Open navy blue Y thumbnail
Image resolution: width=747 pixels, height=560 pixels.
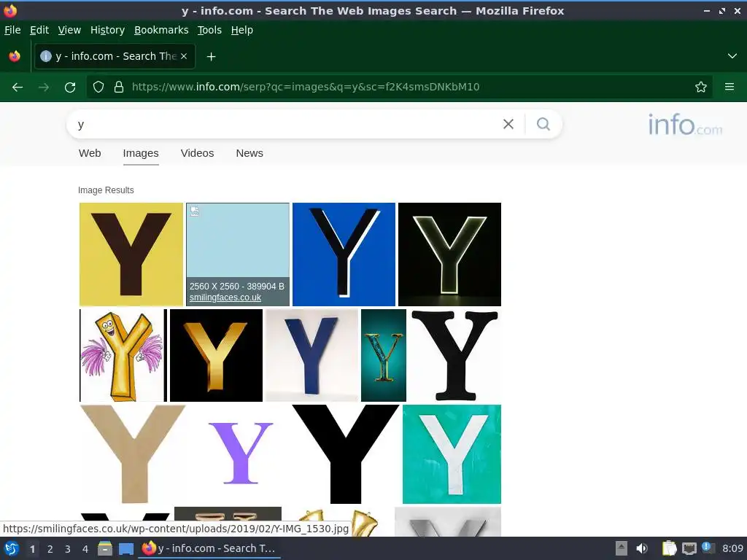click(x=311, y=355)
